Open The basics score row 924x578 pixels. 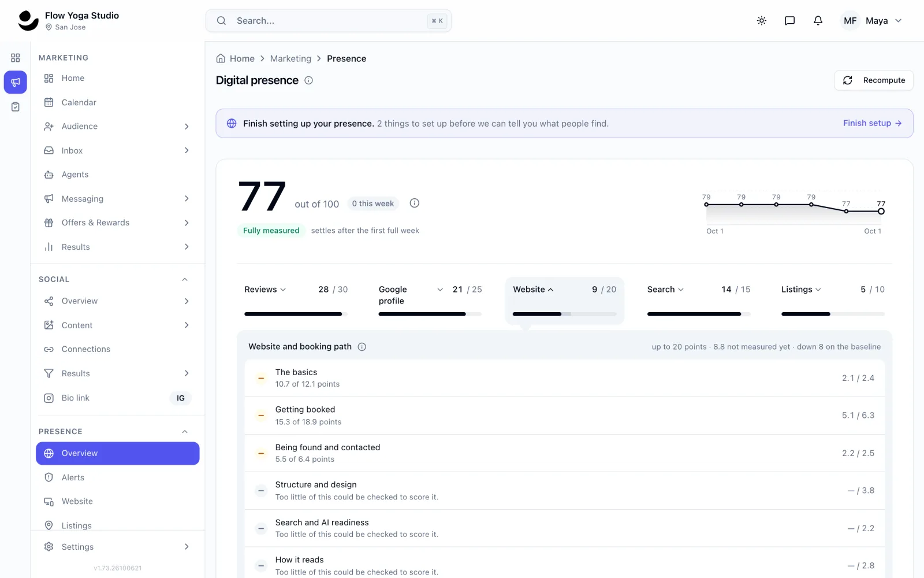[564, 378]
